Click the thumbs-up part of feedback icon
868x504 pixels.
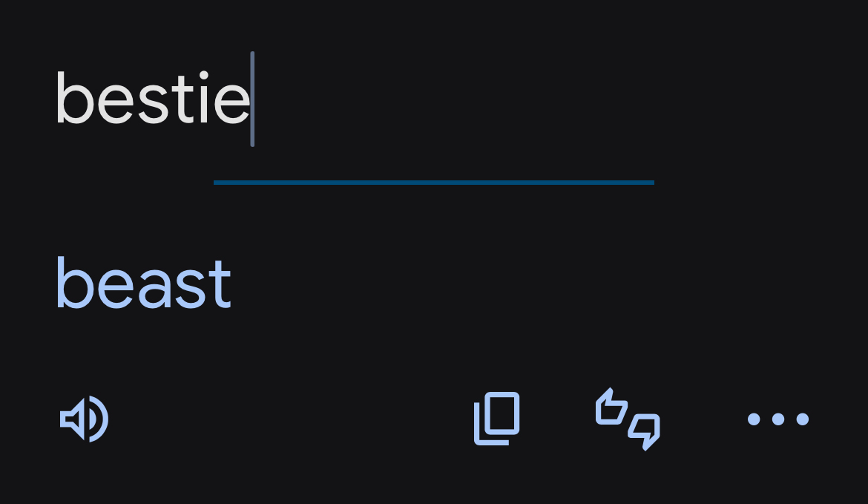tap(612, 408)
